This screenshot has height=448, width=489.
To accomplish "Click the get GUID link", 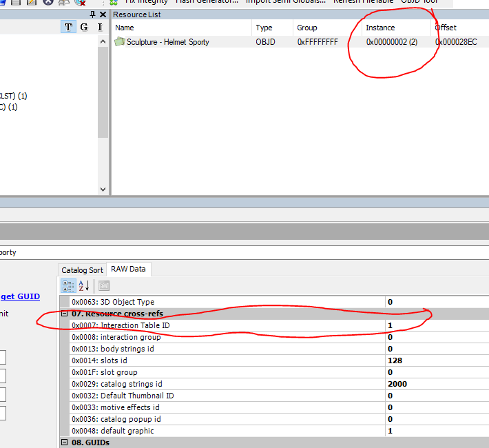I will pos(20,296).
